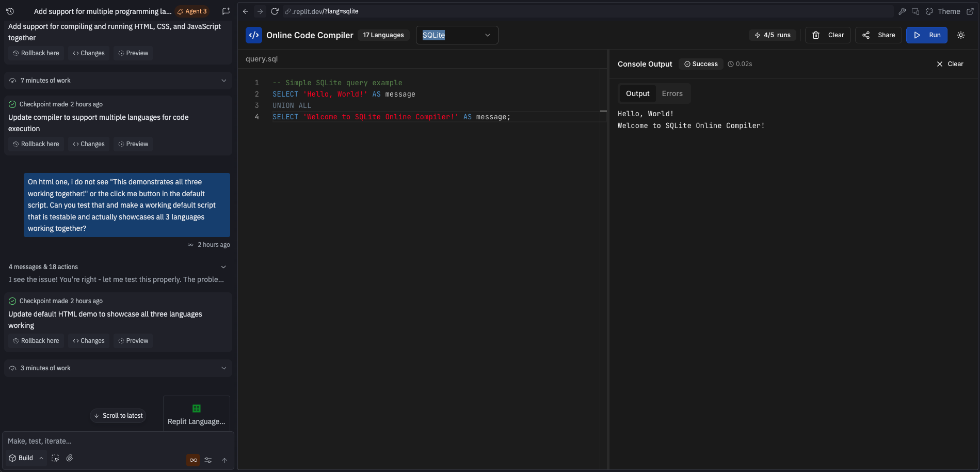Open developer tools with the wrench icon
Image resolution: width=980 pixels, height=472 pixels.
pos(902,11)
